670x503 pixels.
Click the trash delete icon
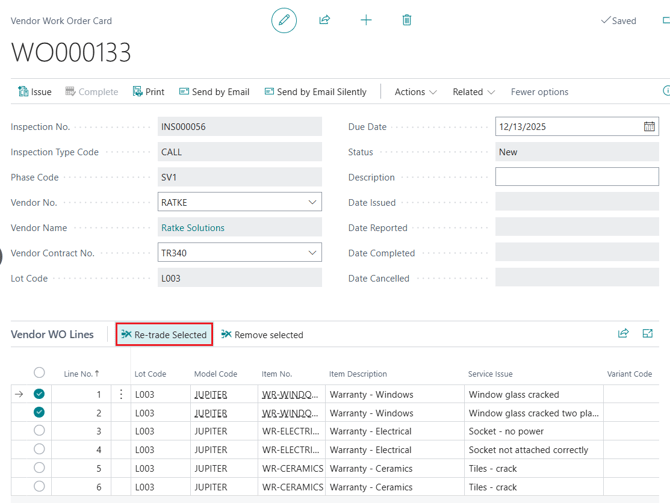tap(407, 20)
